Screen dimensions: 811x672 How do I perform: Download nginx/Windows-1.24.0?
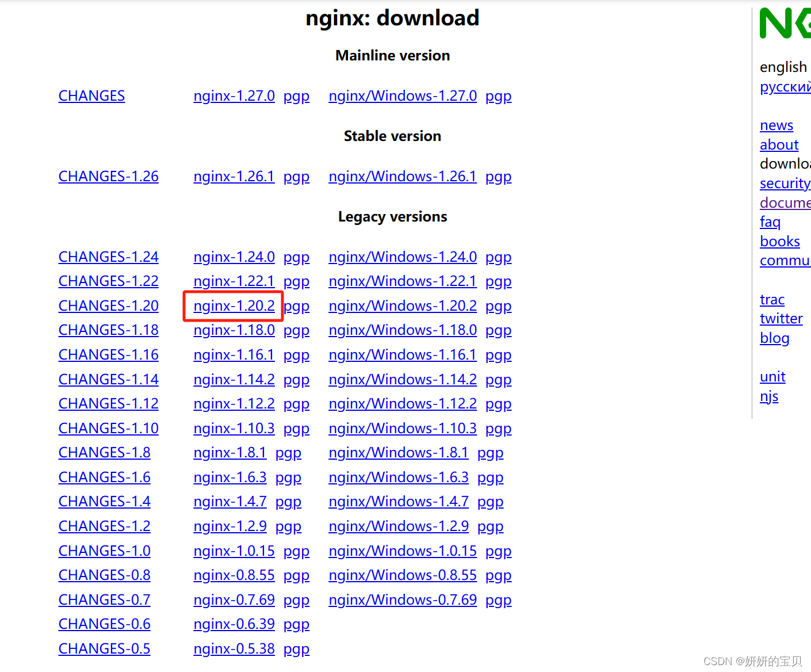(403, 257)
